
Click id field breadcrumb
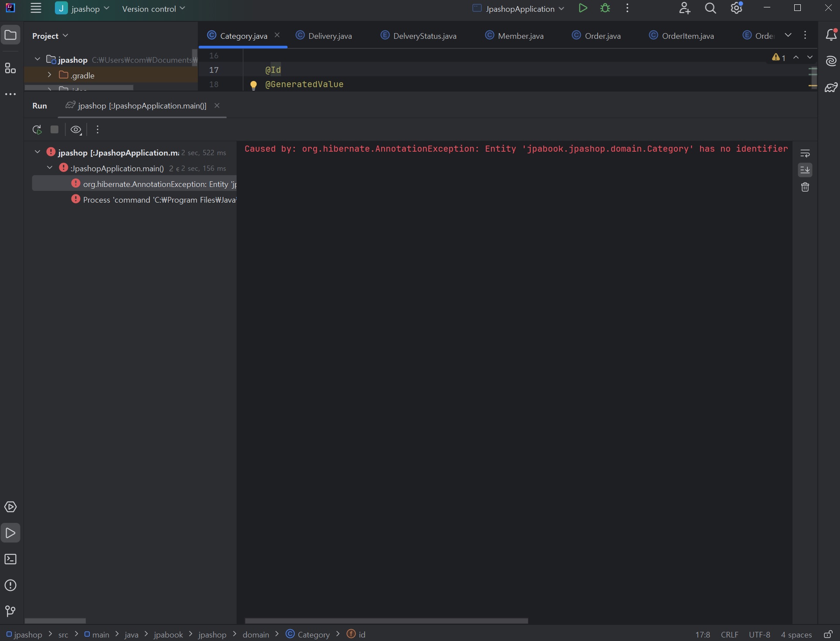click(x=356, y=634)
